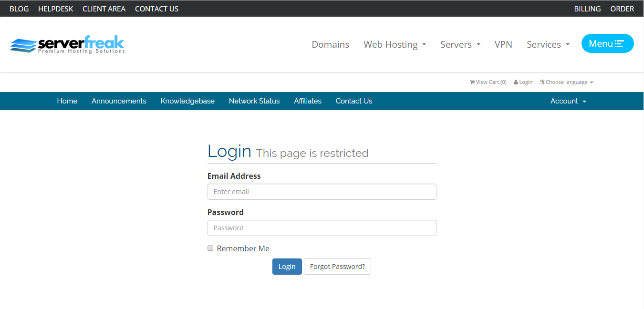
Task: Click ORDER in the top bar
Action: (x=622, y=9)
